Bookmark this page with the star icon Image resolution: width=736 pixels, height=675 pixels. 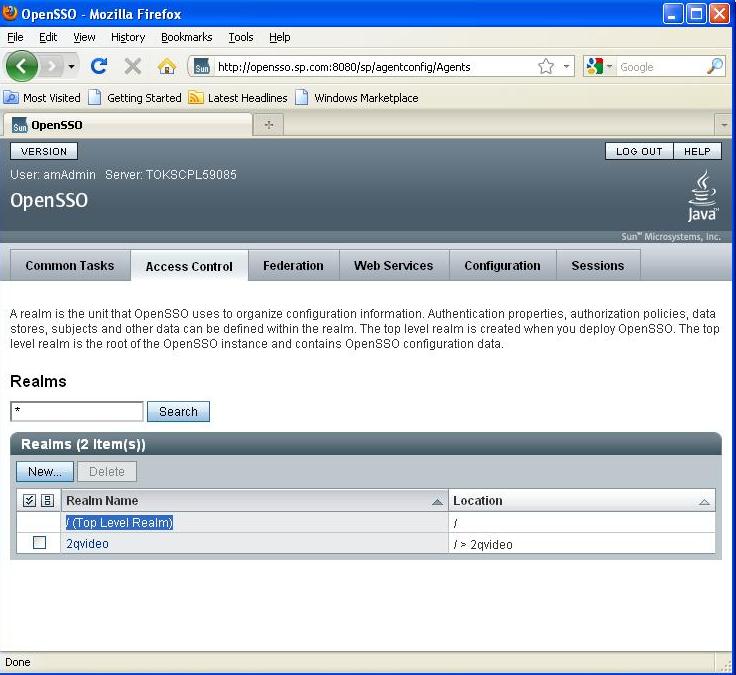546,66
